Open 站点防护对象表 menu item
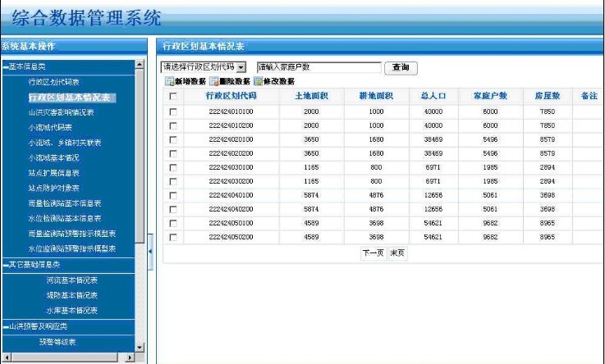This screenshot has width=605, height=364. [x=53, y=188]
